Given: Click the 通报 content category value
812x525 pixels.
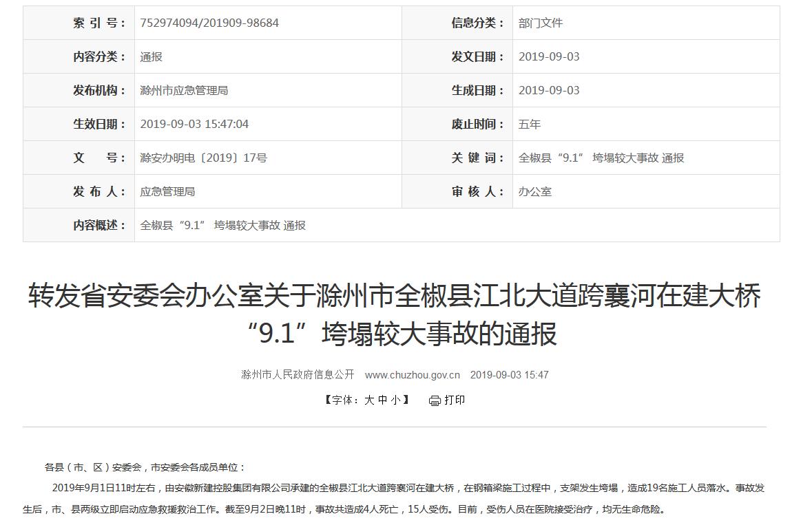Looking at the screenshot, I should click(151, 56).
